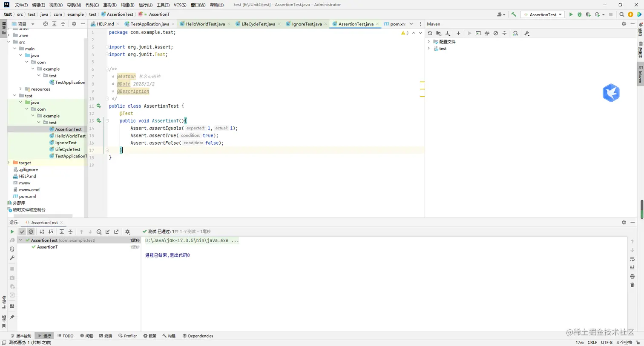Click gutter run icon beside class AssertionTest
This screenshot has height=346, width=644.
(98, 106)
